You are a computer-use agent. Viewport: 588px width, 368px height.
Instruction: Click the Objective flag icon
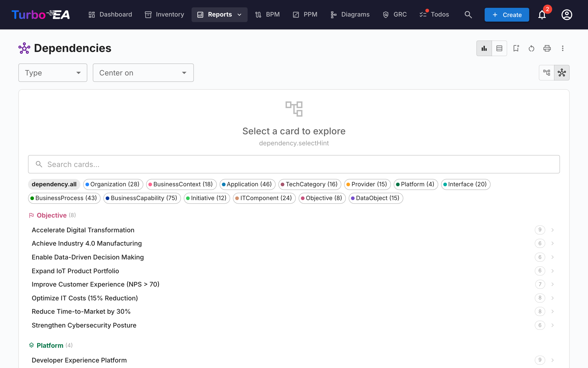(31, 216)
